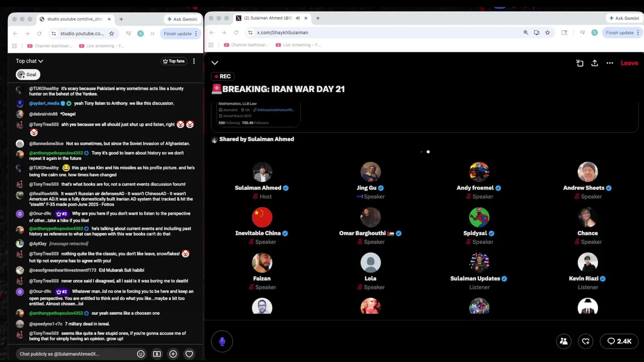Bookmark x.com page with star icon
644x362 pixels.
tap(547, 33)
